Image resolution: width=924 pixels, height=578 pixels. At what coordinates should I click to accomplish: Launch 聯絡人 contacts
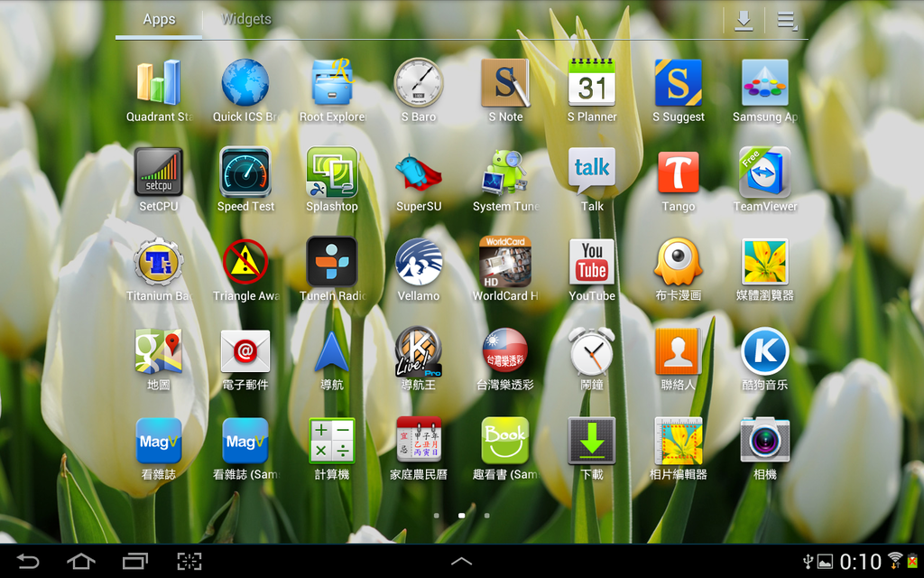[x=679, y=351]
